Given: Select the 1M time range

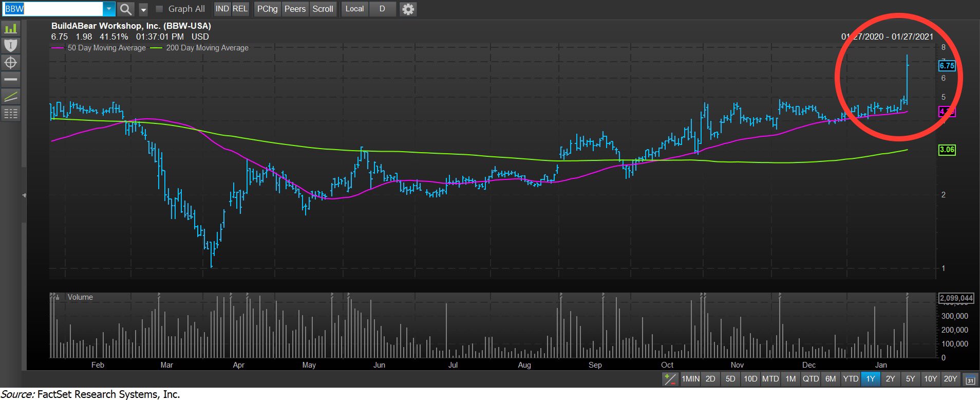Looking at the screenshot, I should coord(790,379).
